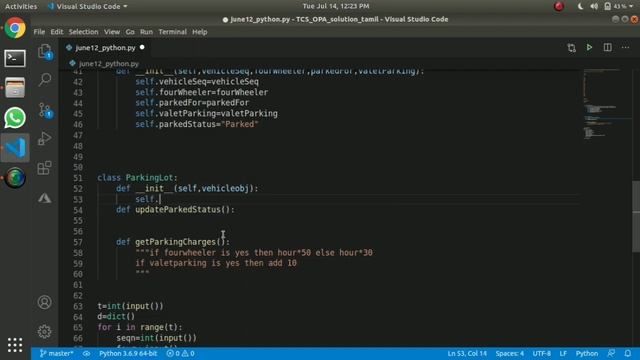Select the june12_python.py editor tab
Image resolution: width=640 pixels, height=360 pixels.
coord(105,48)
